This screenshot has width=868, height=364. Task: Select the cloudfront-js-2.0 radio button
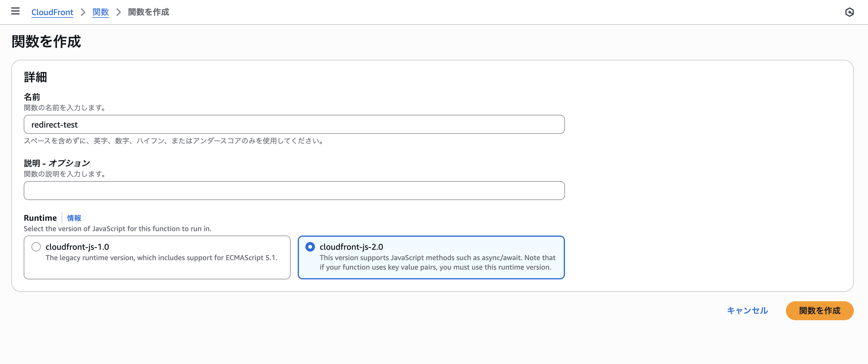310,247
